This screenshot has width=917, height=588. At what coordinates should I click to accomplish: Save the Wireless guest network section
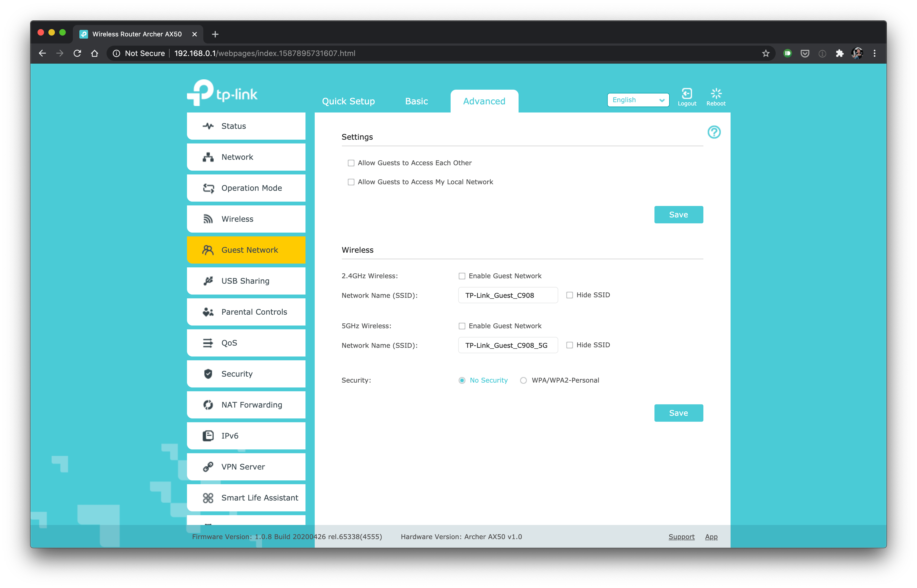678,413
